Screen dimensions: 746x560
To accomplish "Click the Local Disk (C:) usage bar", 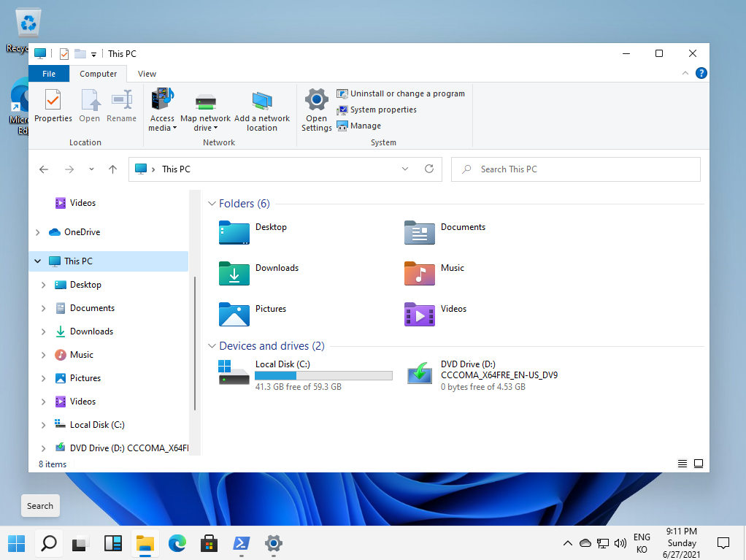I will [x=323, y=376].
